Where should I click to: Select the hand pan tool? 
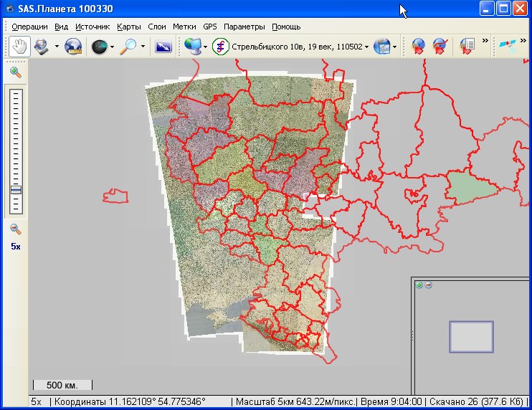tap(19, 47)
